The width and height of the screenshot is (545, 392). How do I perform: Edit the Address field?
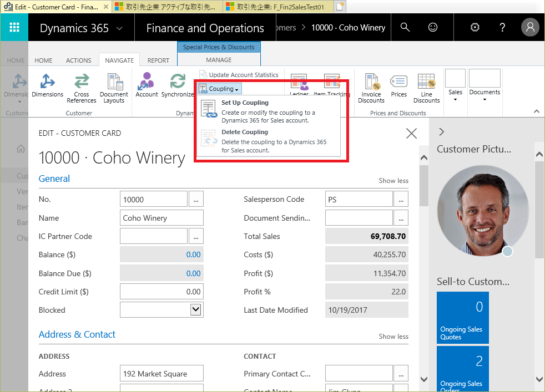pos(162,374)
